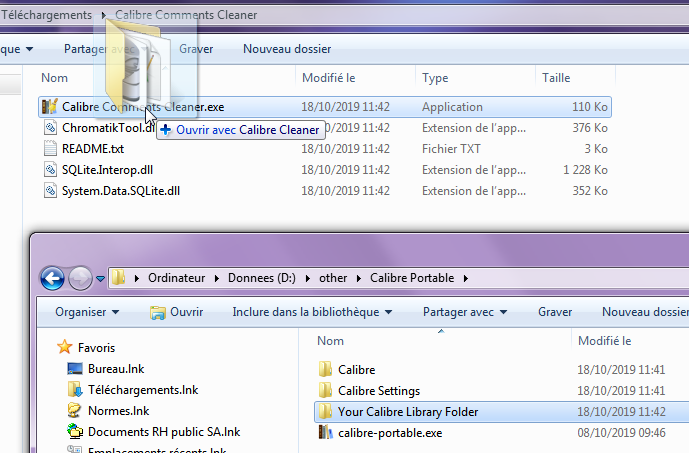
Task: Select Calibre Comments Cleaner.exe application icon
Action: [50, 107]
